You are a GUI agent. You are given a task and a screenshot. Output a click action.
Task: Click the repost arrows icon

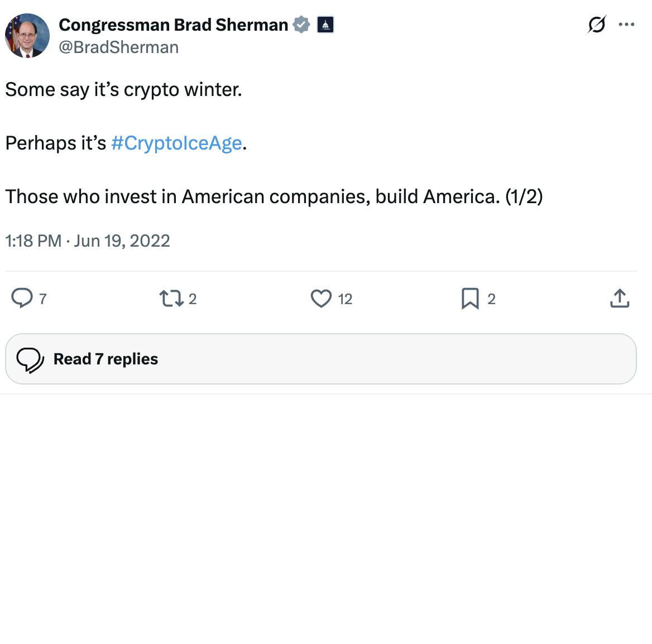[x=171, y=299]
